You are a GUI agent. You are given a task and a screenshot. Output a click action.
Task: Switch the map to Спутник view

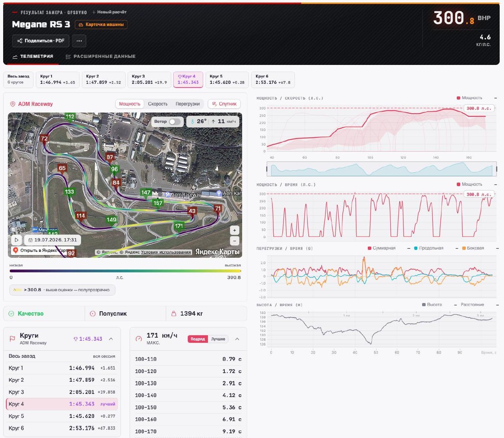point(224,104)
